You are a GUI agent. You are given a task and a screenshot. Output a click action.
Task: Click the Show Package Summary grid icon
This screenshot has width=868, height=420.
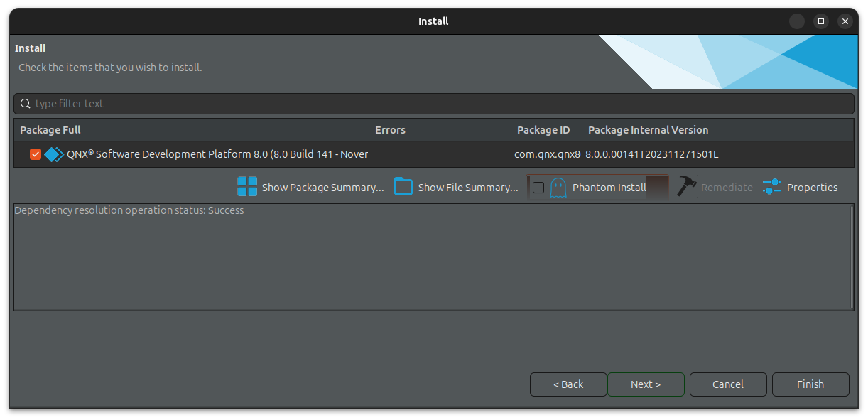tap(247, 187)
